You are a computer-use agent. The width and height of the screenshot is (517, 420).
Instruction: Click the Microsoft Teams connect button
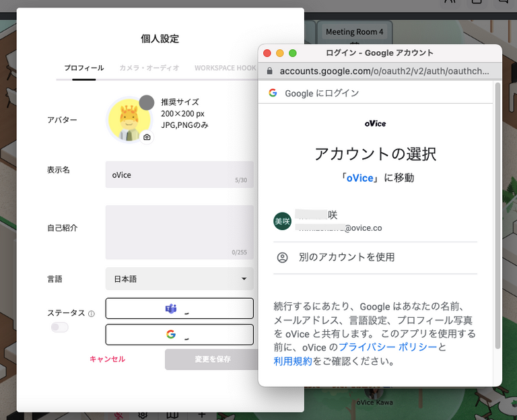pyautogui.click(x=179, y=308)
